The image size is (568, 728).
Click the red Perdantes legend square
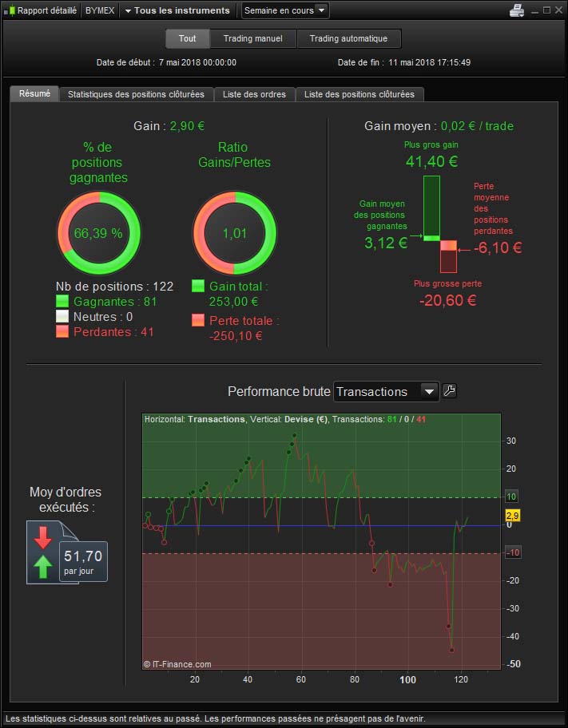63,332
